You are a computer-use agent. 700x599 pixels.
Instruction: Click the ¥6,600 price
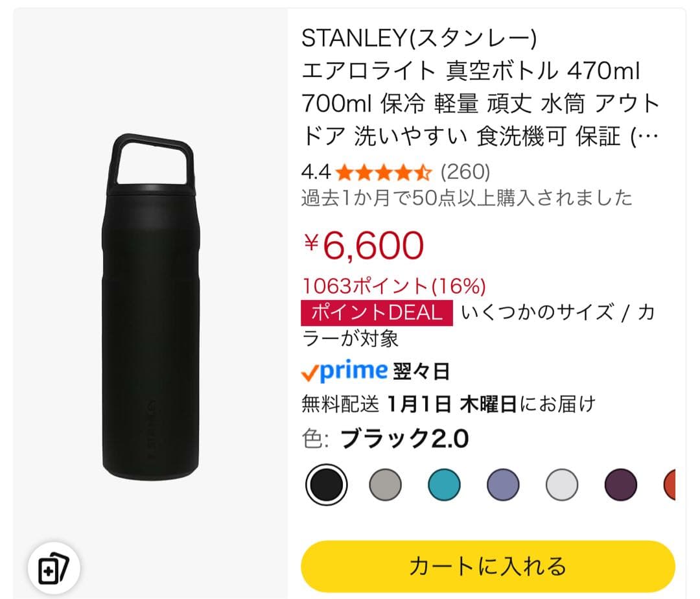[x=364, y=245]
